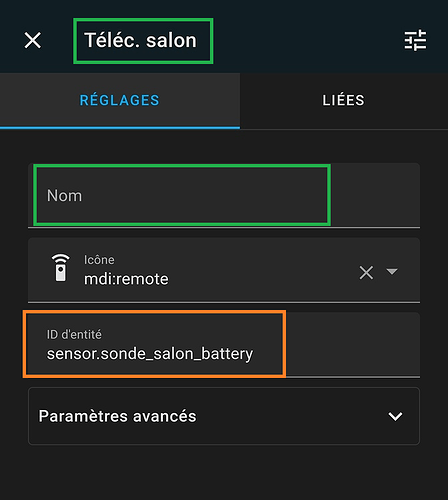Click the remote control icon preview
448x500 pixels.
(x=60, y=268)
